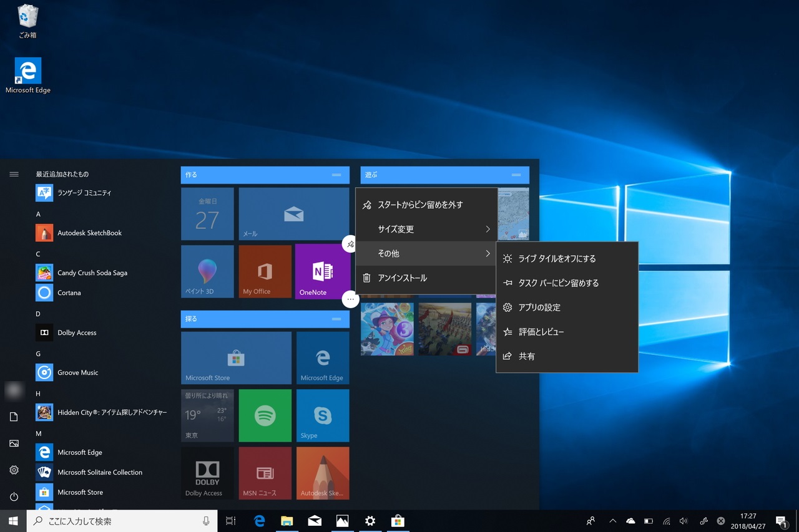Focus the ここに入力して検索 search box
The image size is (799, 532).
(x=122, y=521)
